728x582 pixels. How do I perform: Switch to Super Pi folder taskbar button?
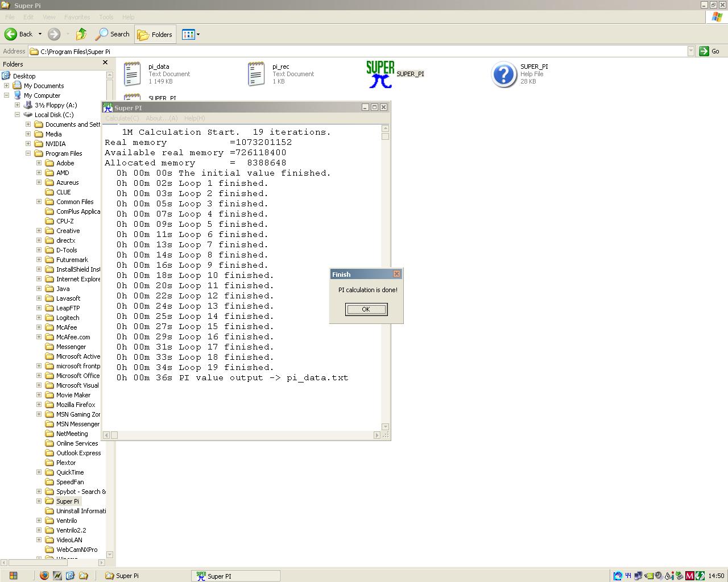pos(146,576)
